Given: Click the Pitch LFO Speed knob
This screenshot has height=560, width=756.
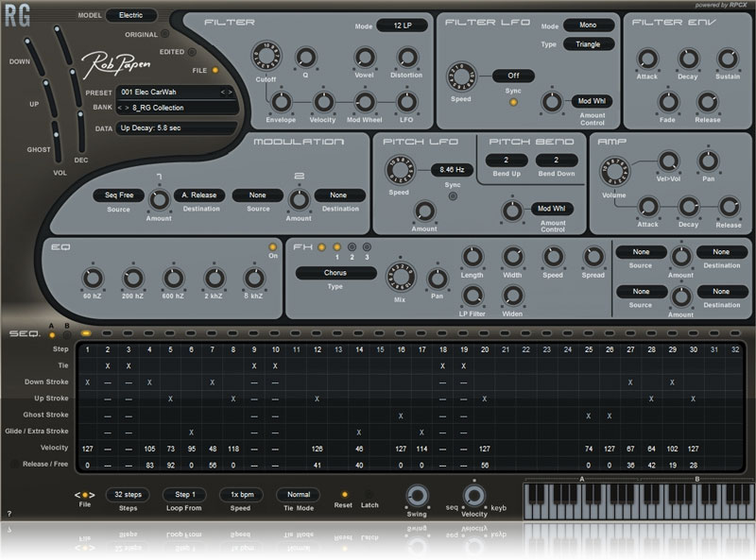Looking at the screenshot, I should (x=399, y=170).
